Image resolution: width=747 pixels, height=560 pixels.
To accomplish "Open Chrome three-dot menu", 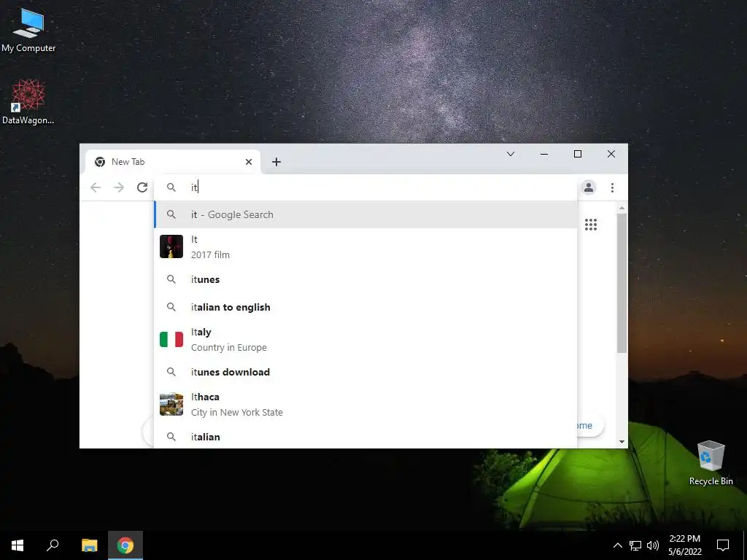I will tap(612, 187).
